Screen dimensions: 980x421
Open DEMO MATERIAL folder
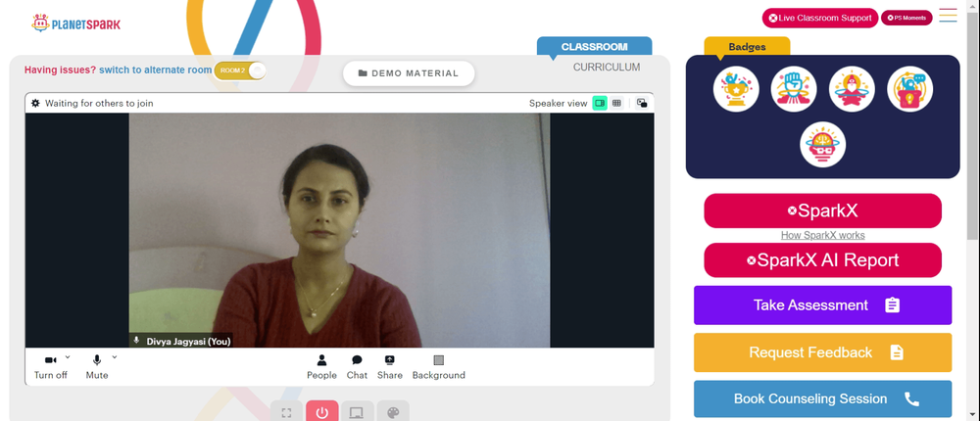click(409, 73)
